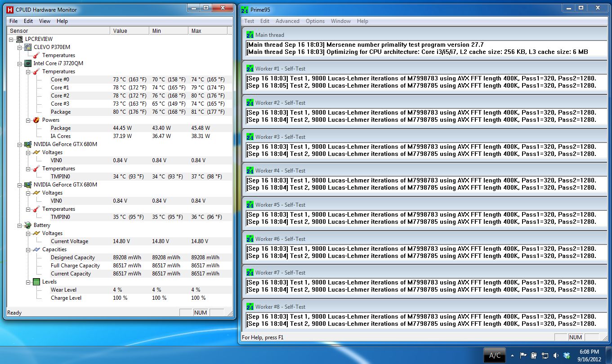The height and width of the screenshot is (364, 612).
Task: Open Prime95 Test menu
Action: pyautogui.click(x=249, y=21)
